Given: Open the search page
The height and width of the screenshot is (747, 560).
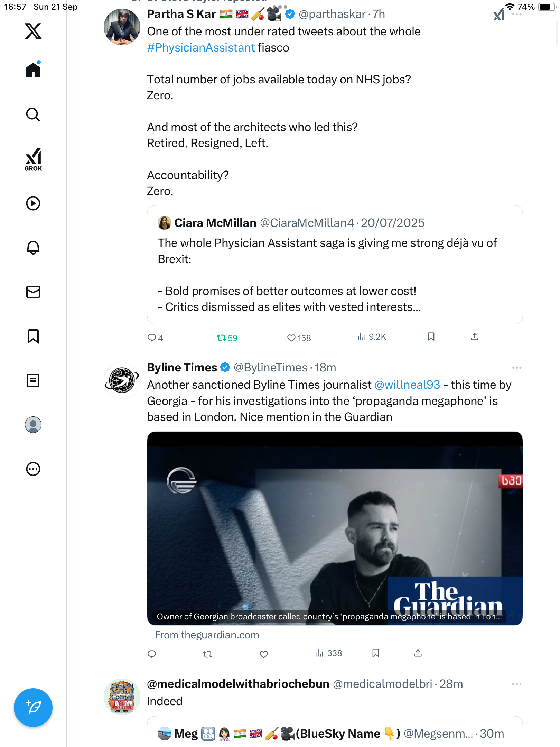Looking at the screenshot, I should (x=33, y=114).
